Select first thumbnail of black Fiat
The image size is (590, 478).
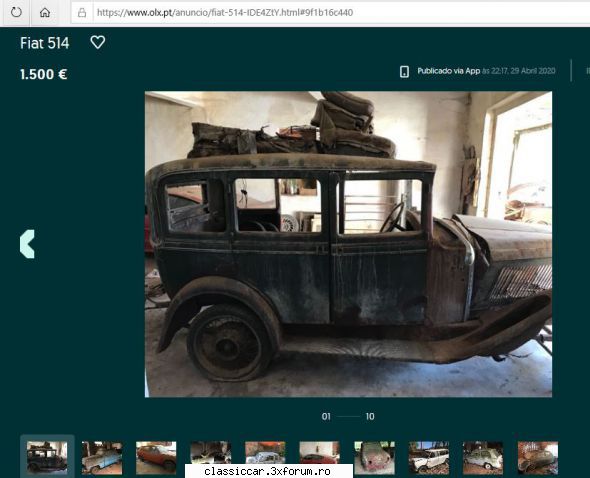(47, 458)
